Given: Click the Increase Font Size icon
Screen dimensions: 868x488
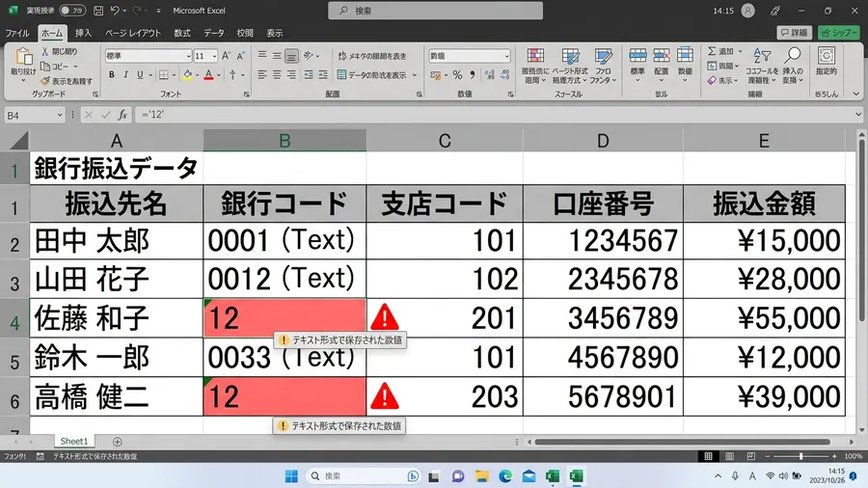Looking at the screenshot, I should tap(226, 56).
